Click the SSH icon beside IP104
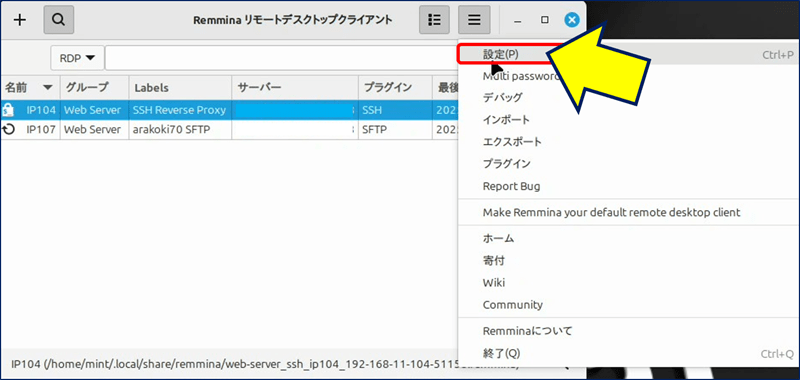This screenshot has width=800, height=380. click(8, 109)
